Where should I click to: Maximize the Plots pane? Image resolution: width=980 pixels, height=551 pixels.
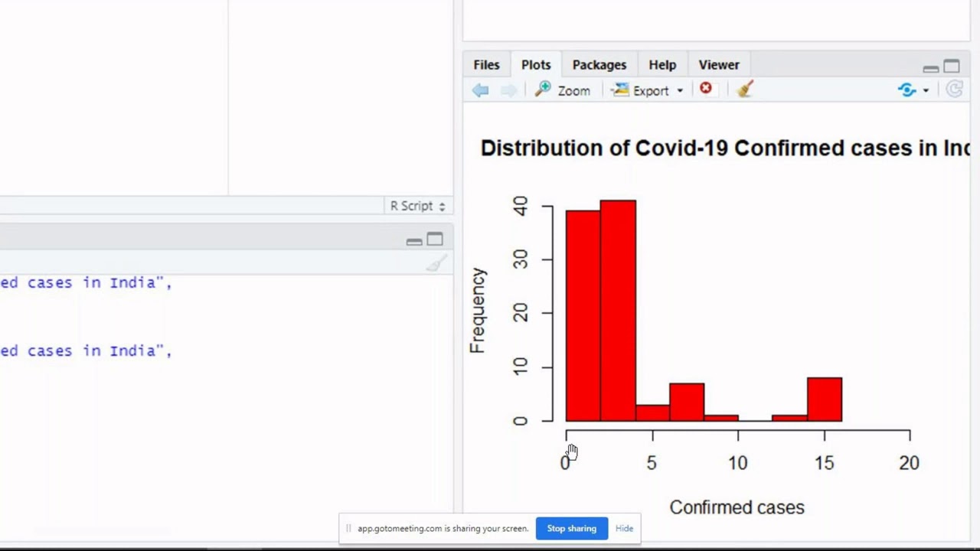click(x=952, y=67)
